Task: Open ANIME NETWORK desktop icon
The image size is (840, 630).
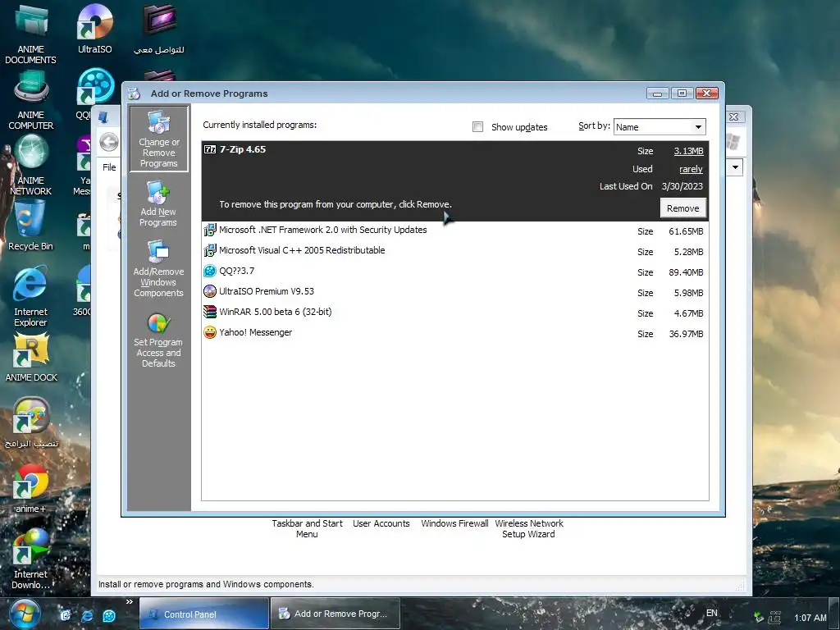Action: [30, 165]
